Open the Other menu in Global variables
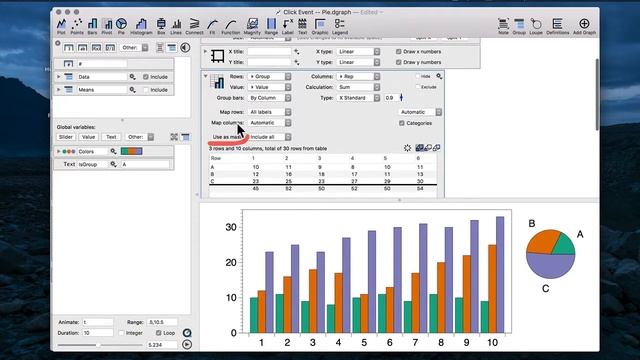The image size is (640, 360). click(139, 137)
